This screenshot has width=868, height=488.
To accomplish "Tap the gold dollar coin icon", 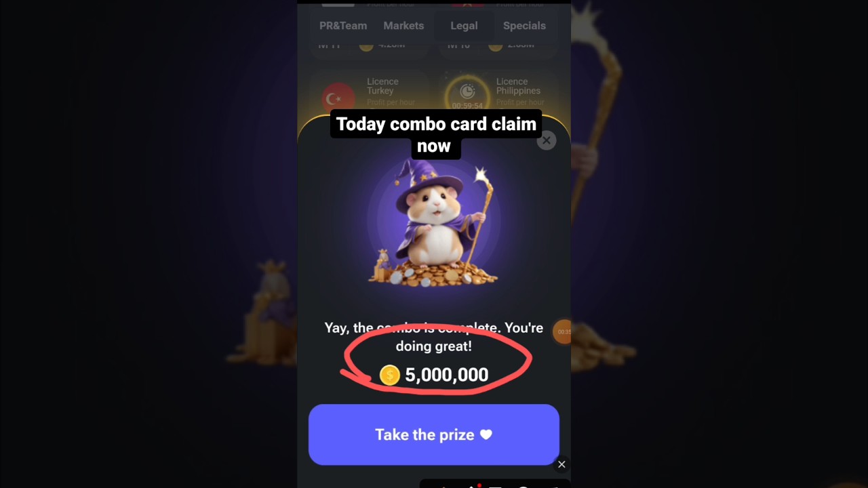I will click(x=390, y=375).
